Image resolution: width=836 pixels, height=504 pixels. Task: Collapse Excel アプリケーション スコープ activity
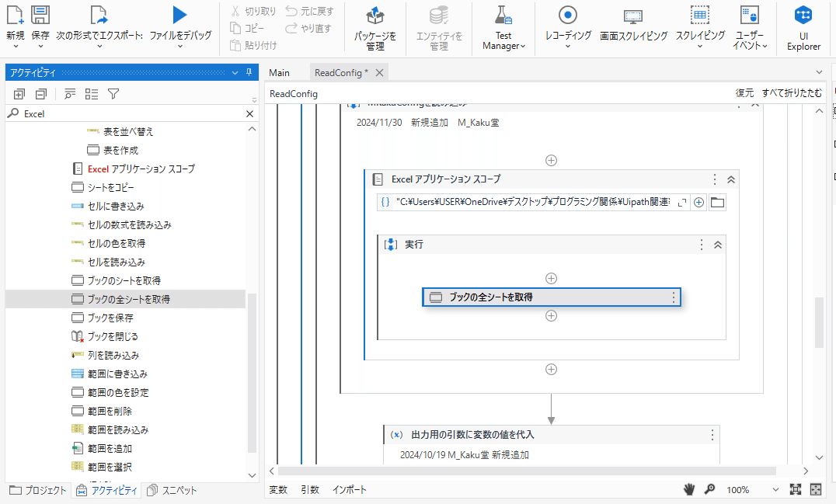(731, 179)
